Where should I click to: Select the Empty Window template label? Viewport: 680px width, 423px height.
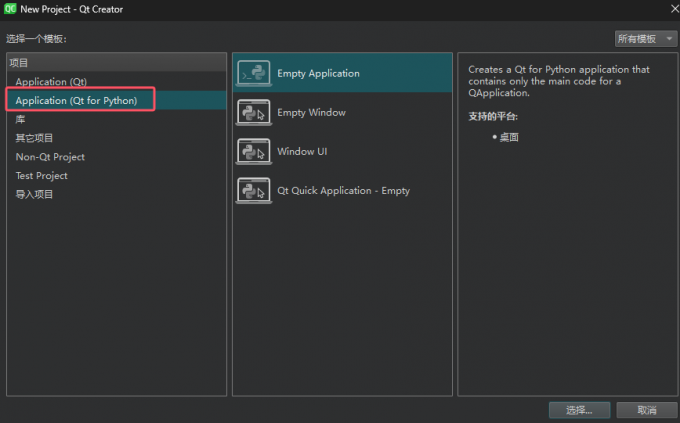tap(311, 112)
